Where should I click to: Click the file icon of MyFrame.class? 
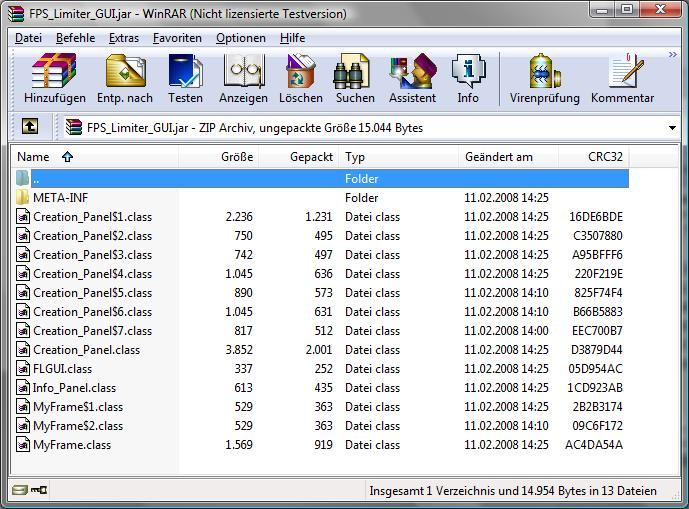coord(22,444)
